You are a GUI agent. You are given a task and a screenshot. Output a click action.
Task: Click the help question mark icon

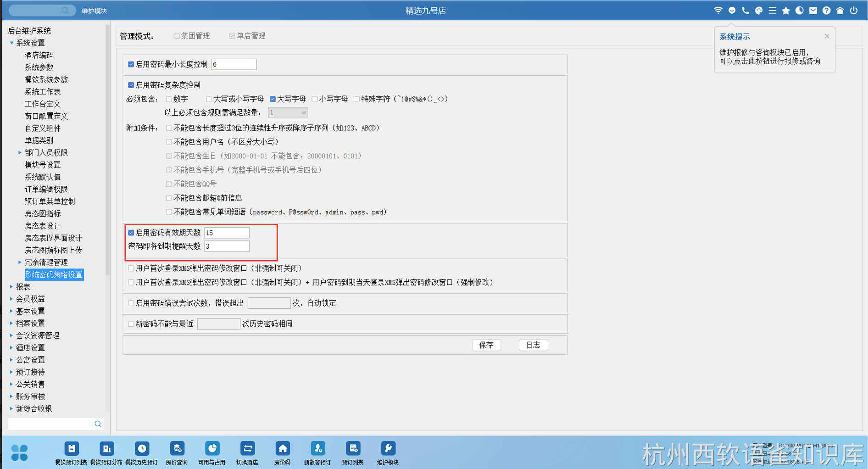point(826,11)
